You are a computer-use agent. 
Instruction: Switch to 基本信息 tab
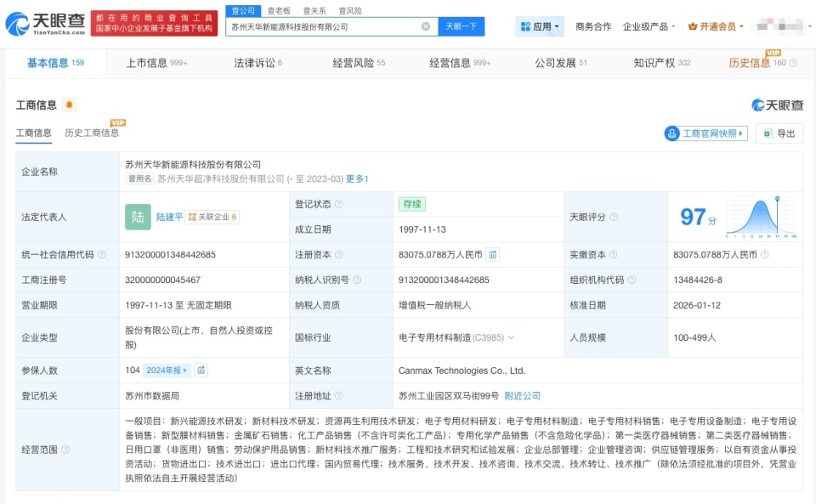click(56, 63)
